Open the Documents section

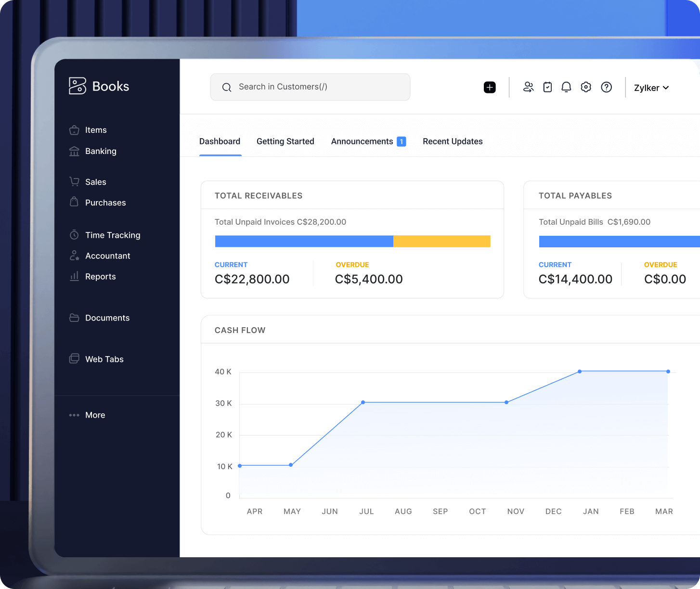coord(107,318)
